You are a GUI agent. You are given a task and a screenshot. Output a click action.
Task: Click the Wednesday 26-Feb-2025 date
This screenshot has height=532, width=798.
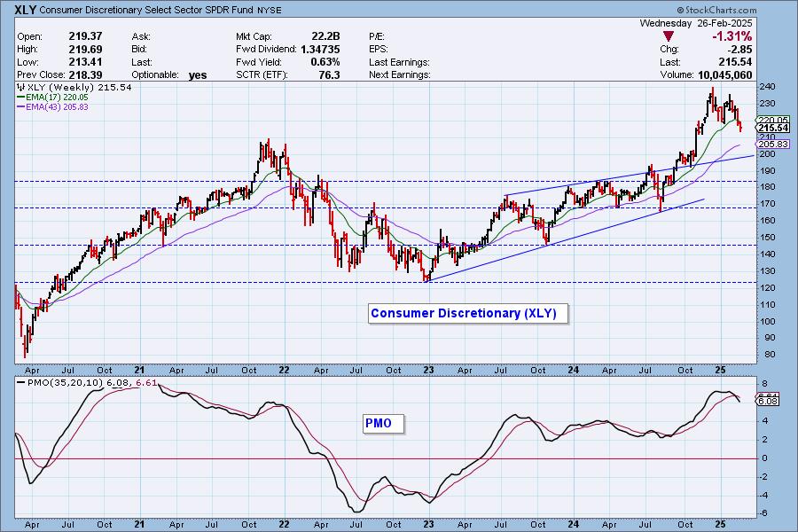coord(696,23)
